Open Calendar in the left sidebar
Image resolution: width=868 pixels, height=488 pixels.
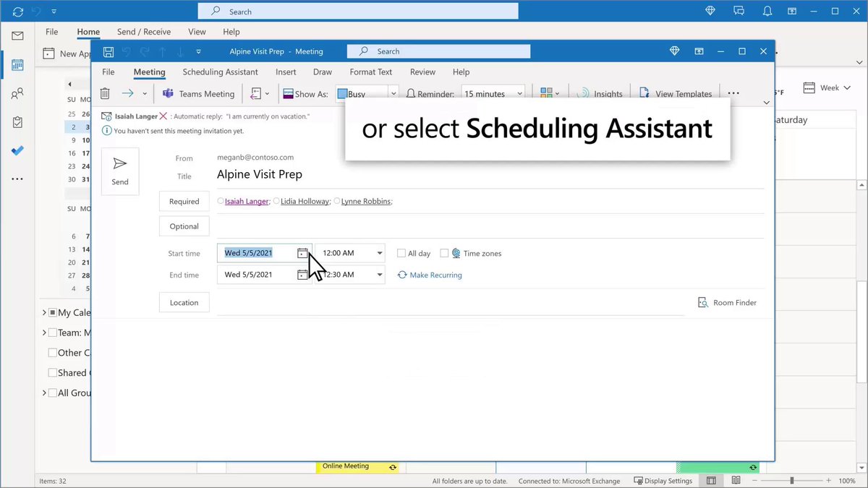point(17,64)
